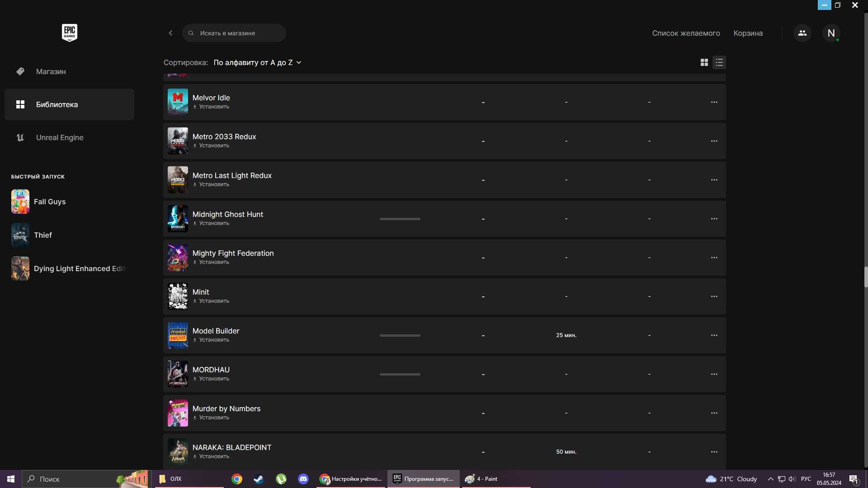The image size is (868, 488).
Task: Switch to Paint taskbar window
Action: pyautogui.click(x=495, y=479)
